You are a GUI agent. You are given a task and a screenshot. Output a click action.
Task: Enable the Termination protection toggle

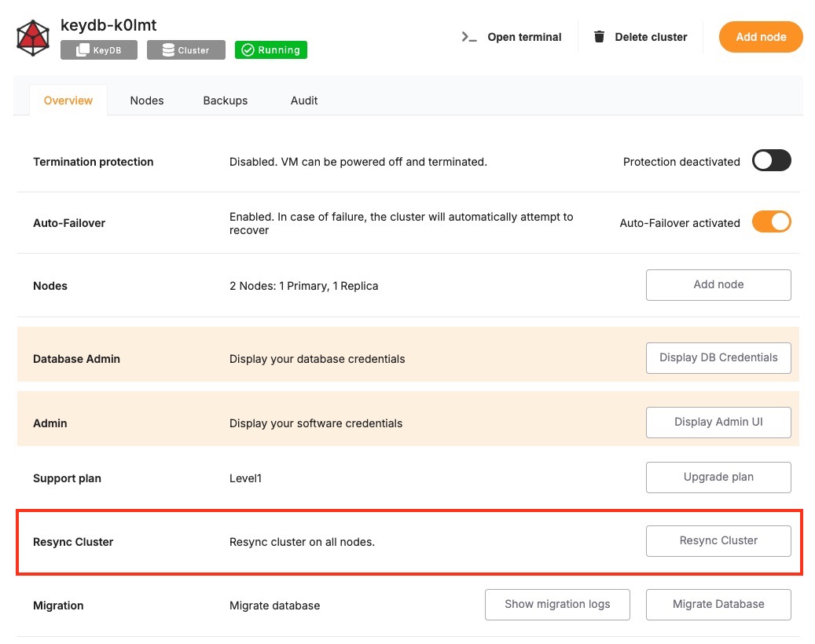pos(771,161)
